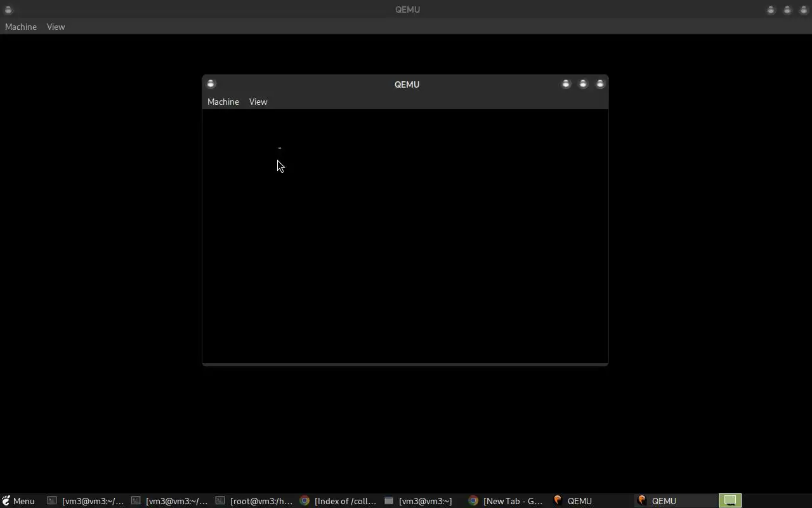Minimize the inner QEMU window
The image size is (812, 508).
[x=566, y=84]
